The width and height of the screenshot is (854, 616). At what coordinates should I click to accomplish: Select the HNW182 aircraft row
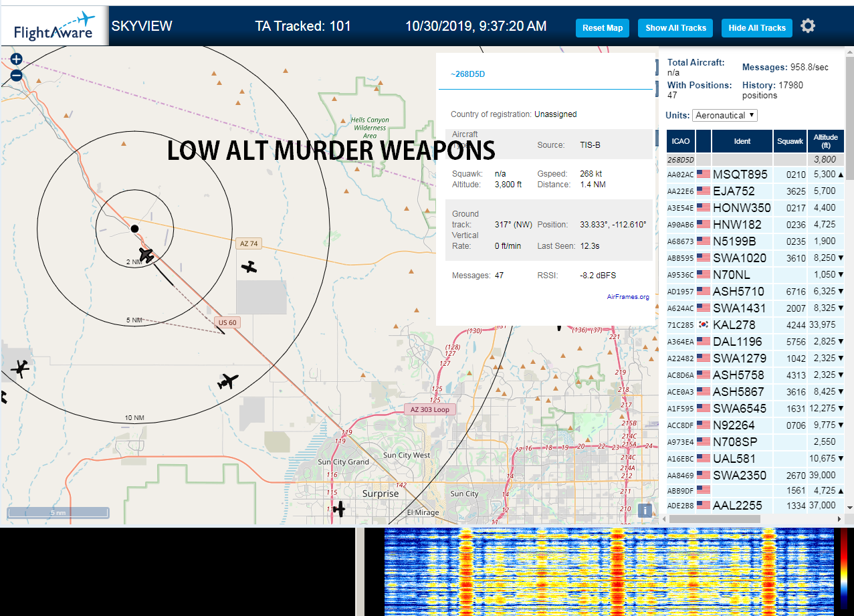point(755,224)
